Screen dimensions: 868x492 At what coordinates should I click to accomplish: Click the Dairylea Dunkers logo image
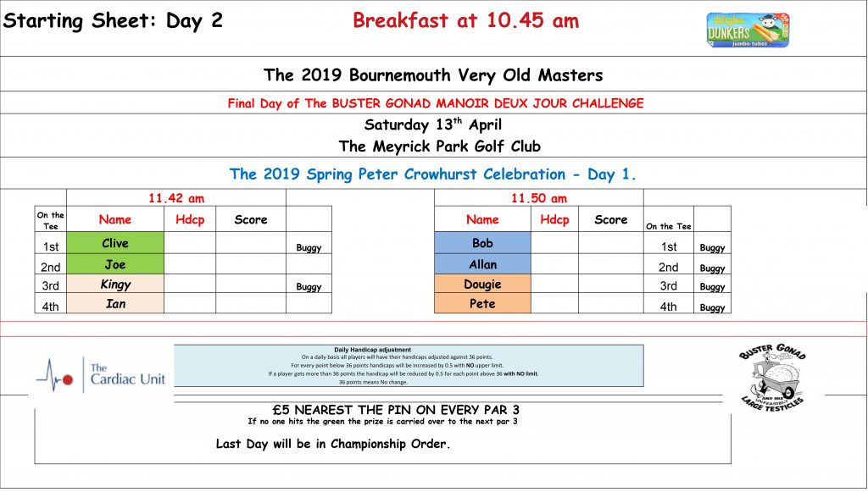coord(748,30)
